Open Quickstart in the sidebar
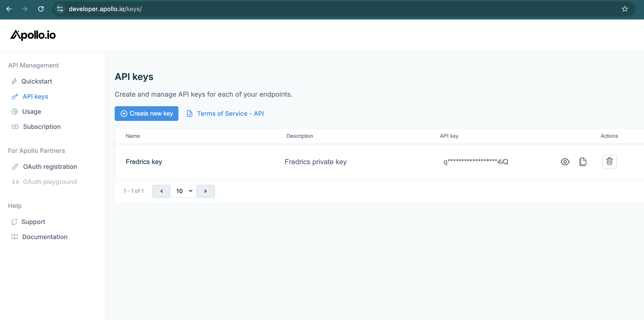Viewport: 644px width, 320px height. pyautogui.click(x=36, y=81)
